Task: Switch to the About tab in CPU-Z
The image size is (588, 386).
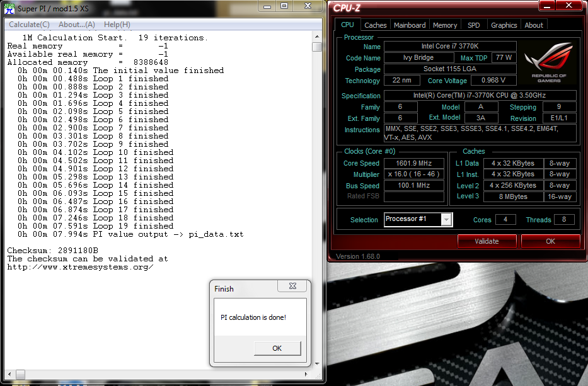Action: click(x=534, y=25)
